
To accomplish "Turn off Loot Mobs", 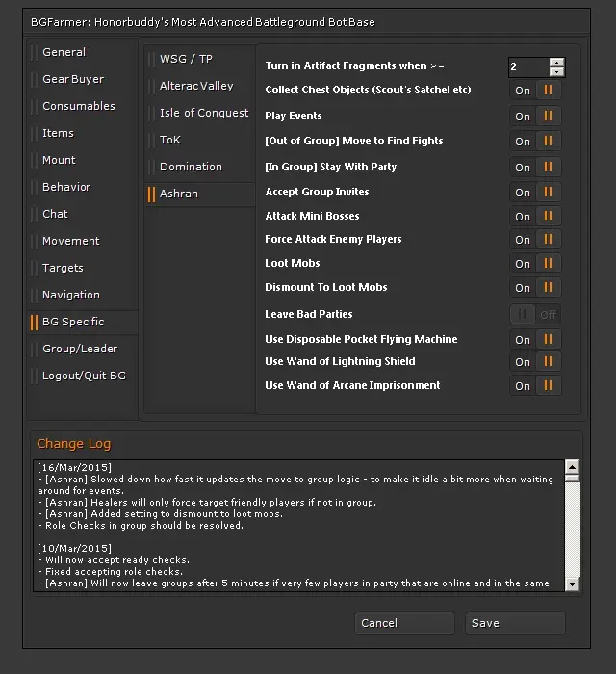I will (535, 264).
